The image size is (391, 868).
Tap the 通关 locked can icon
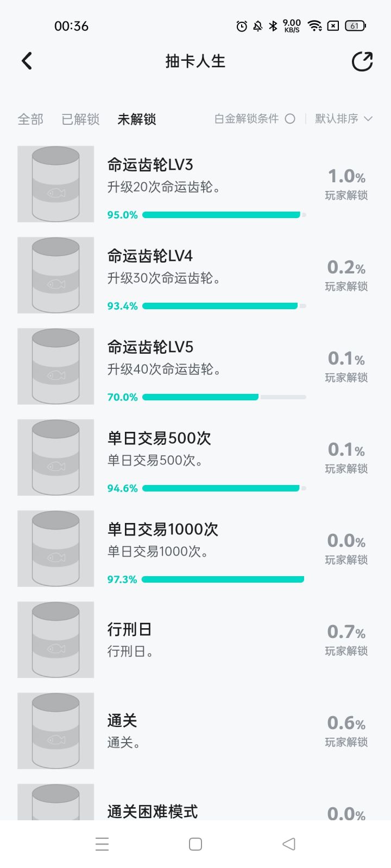[55, 731]
